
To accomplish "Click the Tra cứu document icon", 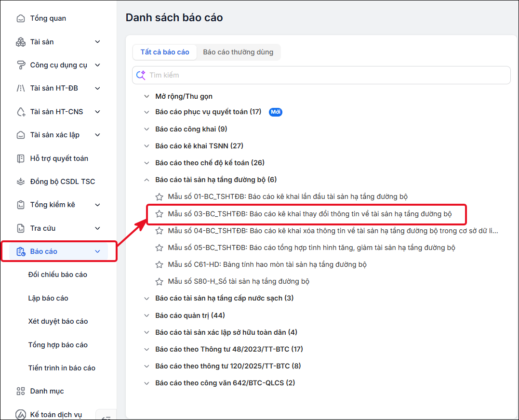I will coord(21,228).
